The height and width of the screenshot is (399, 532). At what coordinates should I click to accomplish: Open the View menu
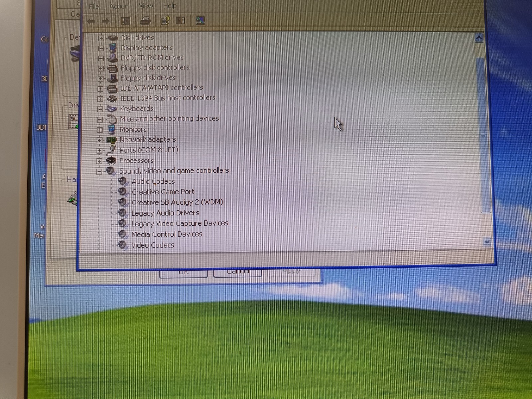(x=146, y=6)
